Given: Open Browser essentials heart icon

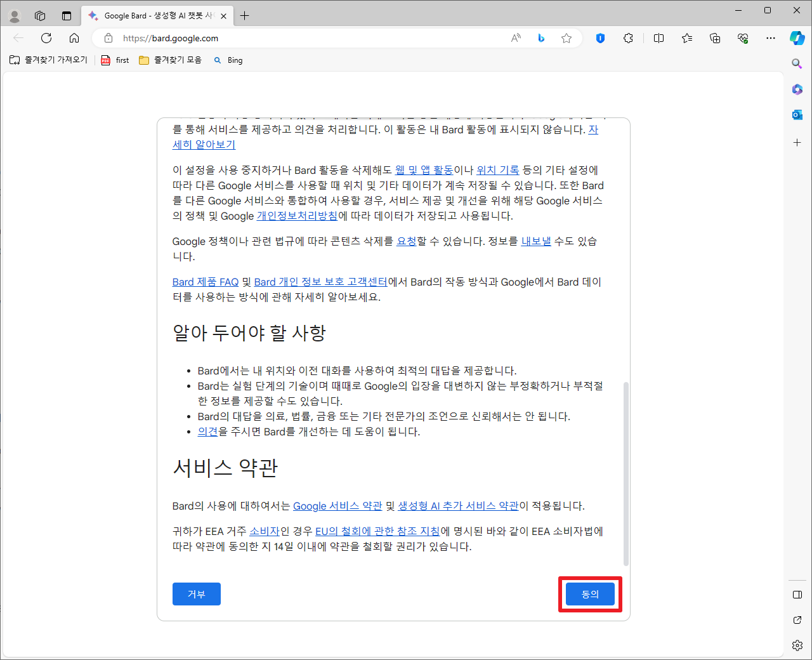Looking at the screenshot, I should click(743, 38).
